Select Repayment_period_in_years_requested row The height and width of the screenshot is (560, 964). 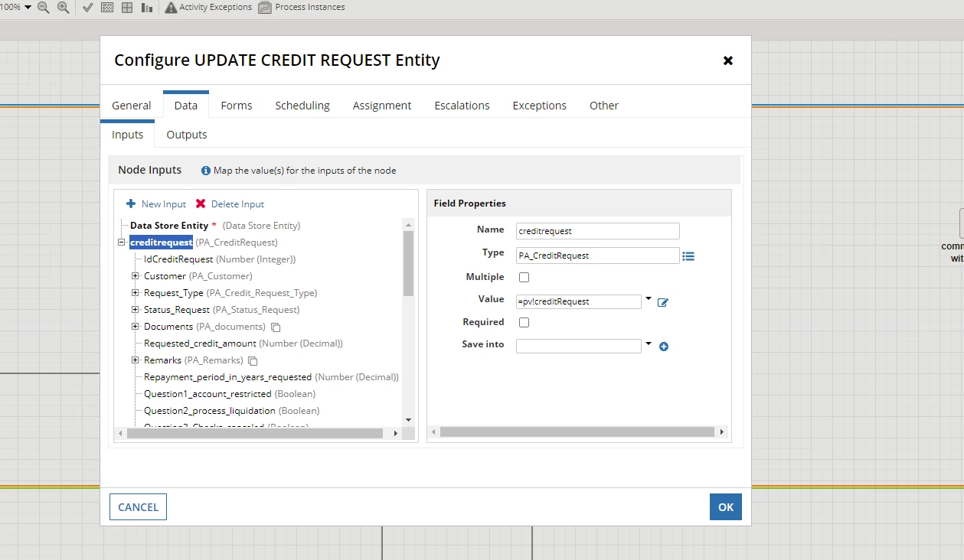(x=271, y=377)
